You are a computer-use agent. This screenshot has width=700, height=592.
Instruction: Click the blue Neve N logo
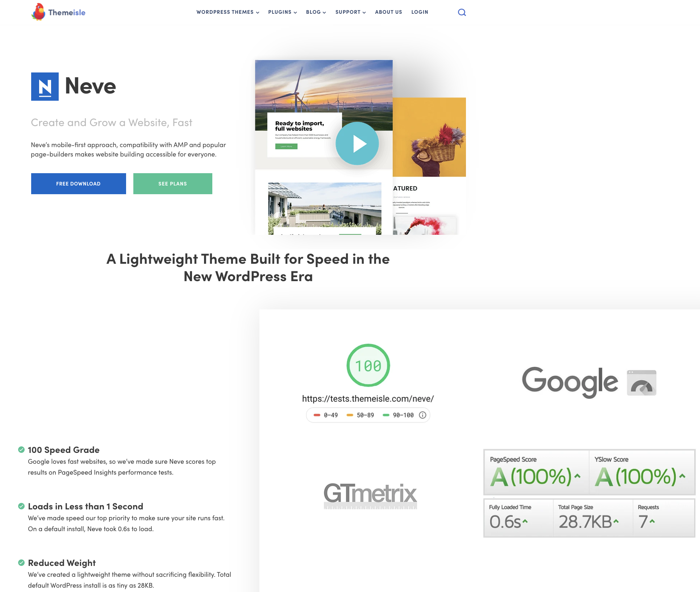coord(45,87)
